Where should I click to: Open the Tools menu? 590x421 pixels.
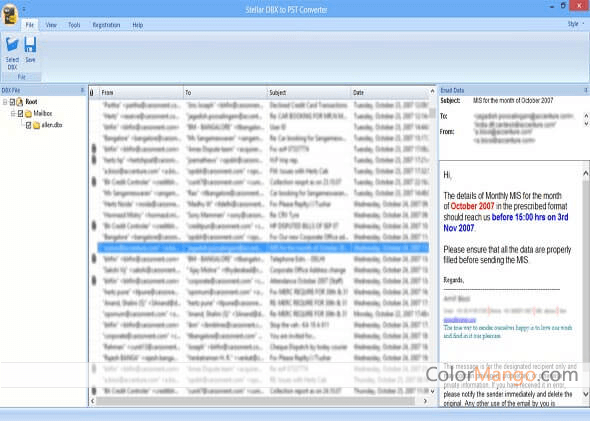point(74,25)
